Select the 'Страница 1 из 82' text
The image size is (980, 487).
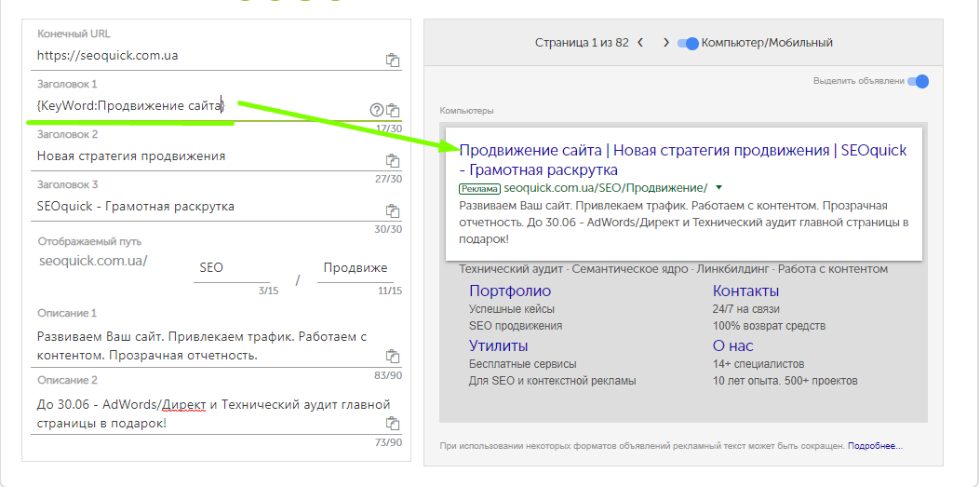tap(582, 43)
